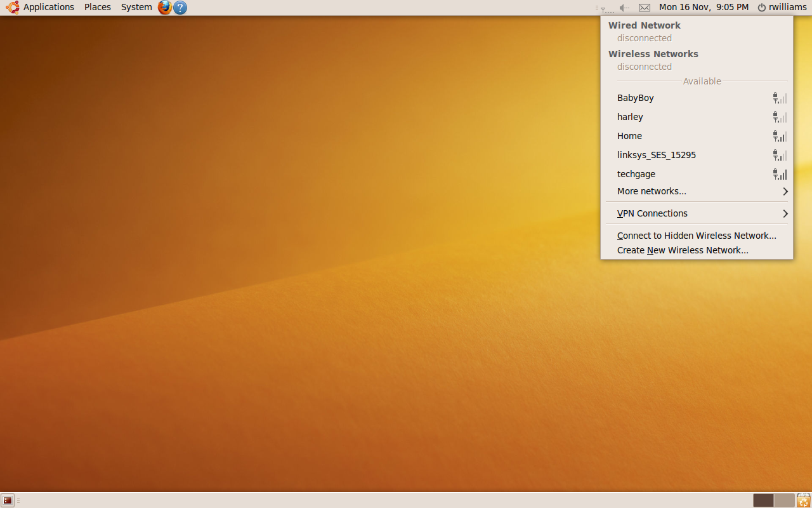Screen dimensions: 812x508
Task: Click the BabyBoy signal strength icon
Action: [780, 98]
